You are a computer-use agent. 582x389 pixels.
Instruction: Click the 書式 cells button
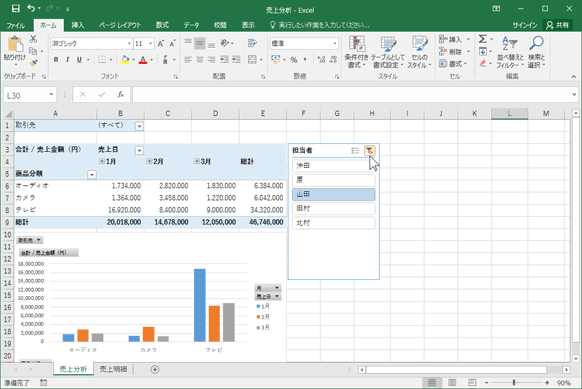(453, 64)
